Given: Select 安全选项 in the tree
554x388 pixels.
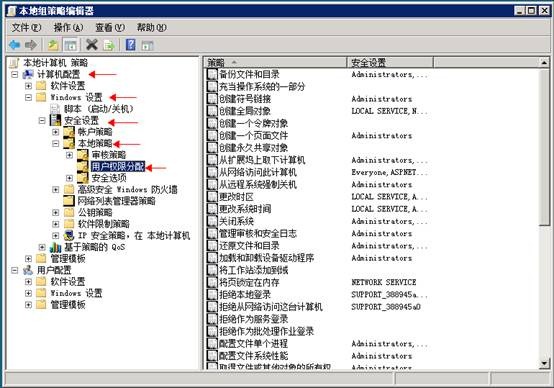Looking at the screenshot, I should tap(109, 178).
